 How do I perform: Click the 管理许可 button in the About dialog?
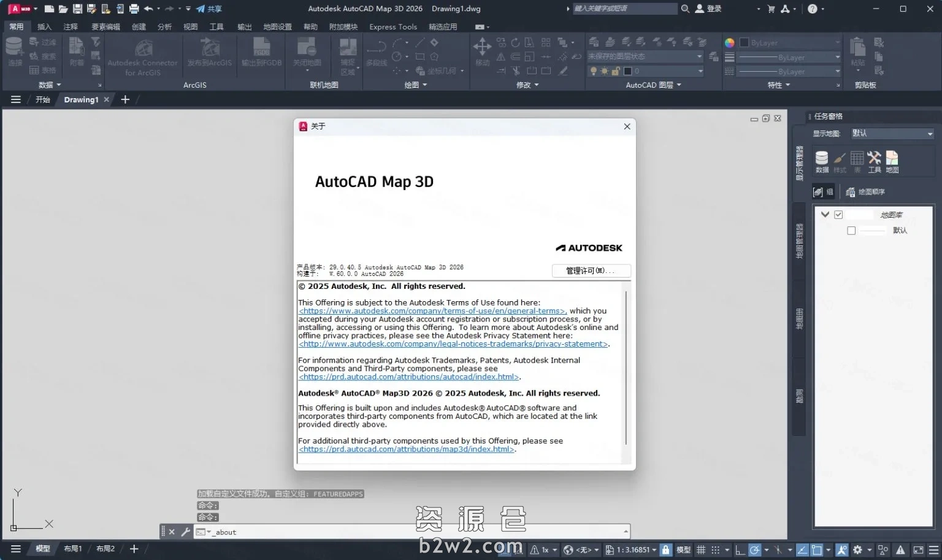pyautogui.click(x=590, y=270)
